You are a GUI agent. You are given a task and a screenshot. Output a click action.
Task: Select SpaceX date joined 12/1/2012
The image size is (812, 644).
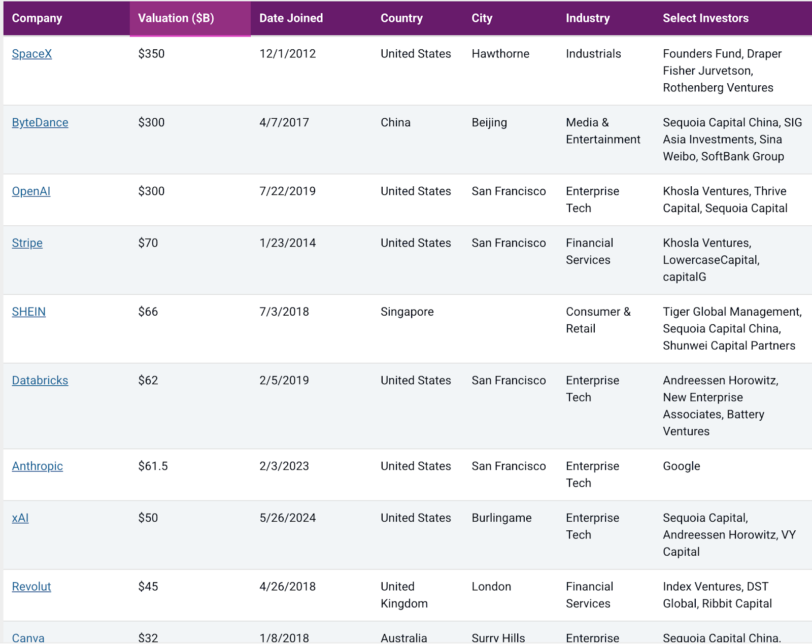(x=288, y=54)
